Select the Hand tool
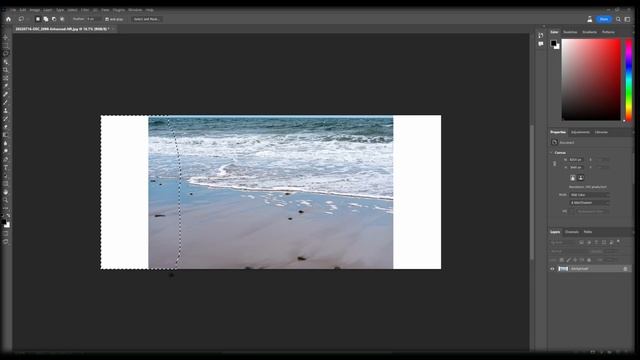 point(6,192)
